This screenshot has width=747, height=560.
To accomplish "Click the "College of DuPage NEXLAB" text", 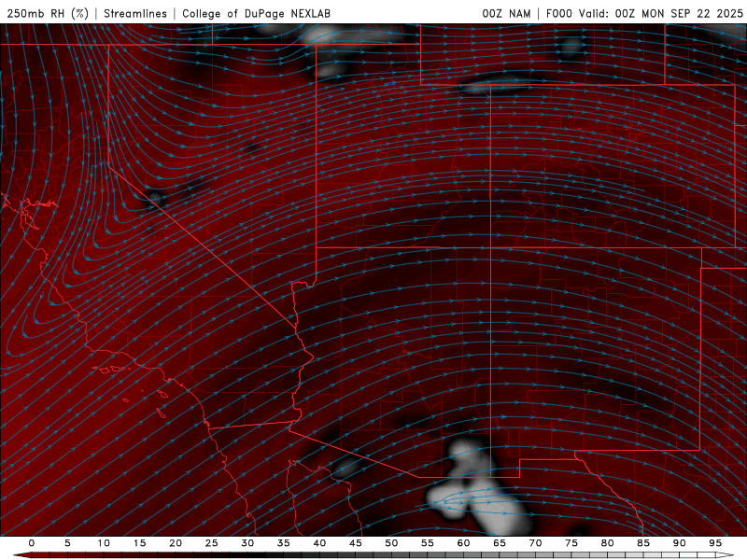I will click(x=256, y=13).
